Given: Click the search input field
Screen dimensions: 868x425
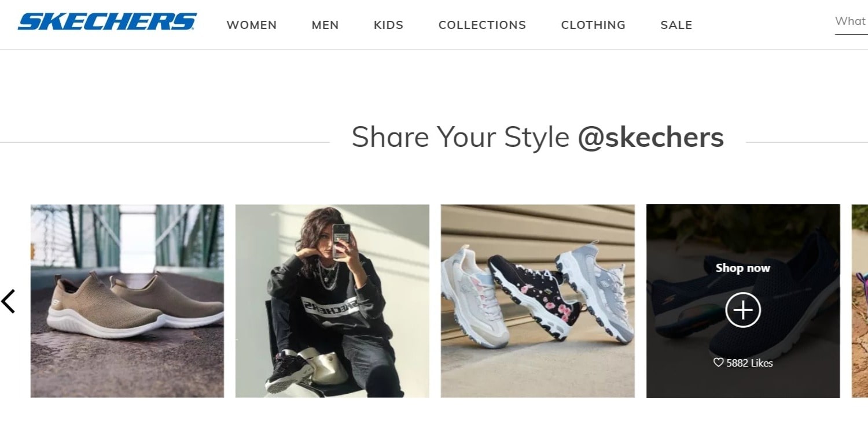Looking at the screenshot, I should tap(851, 21).
